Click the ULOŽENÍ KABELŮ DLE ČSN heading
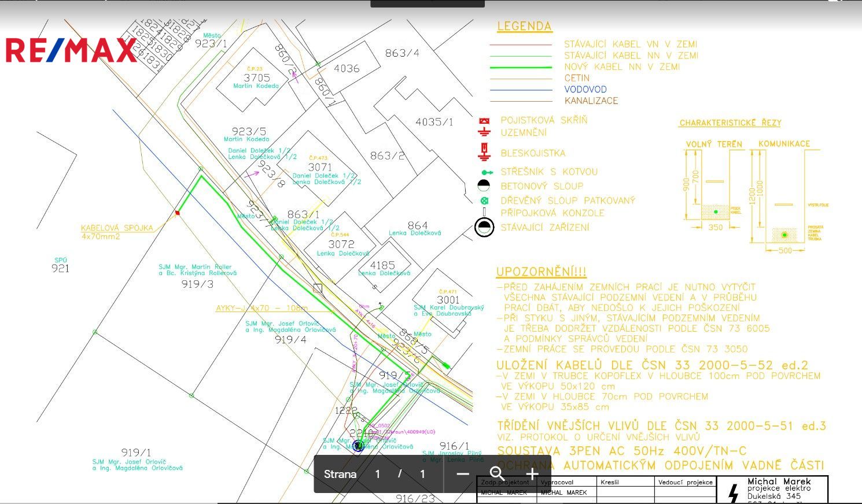 tap(652, 365)
